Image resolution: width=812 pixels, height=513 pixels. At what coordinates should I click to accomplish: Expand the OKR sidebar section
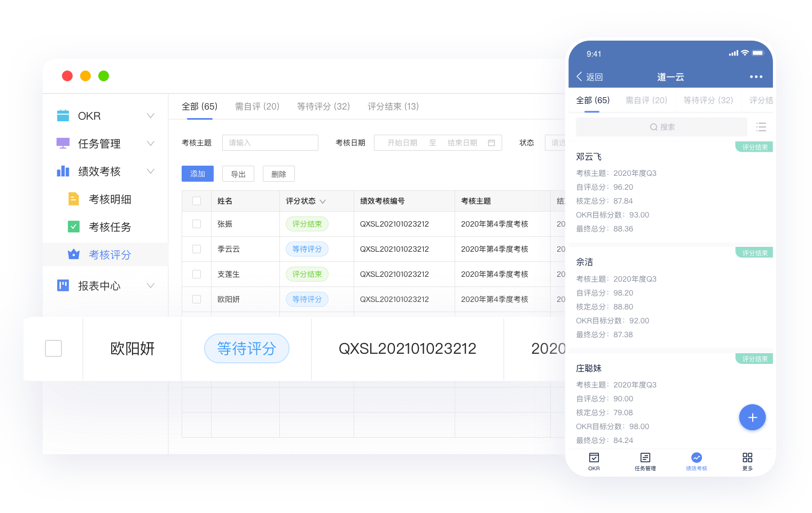click(x=150, y=116)
